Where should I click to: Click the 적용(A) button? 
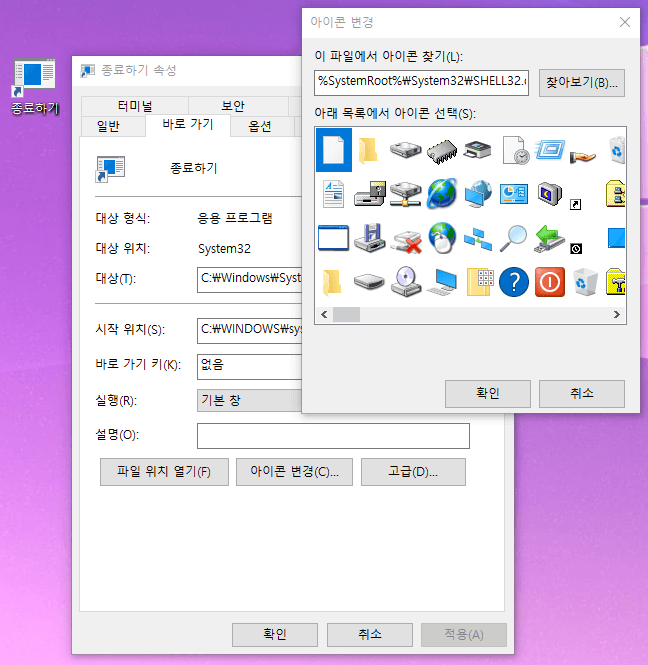click(x=464, y=634)
